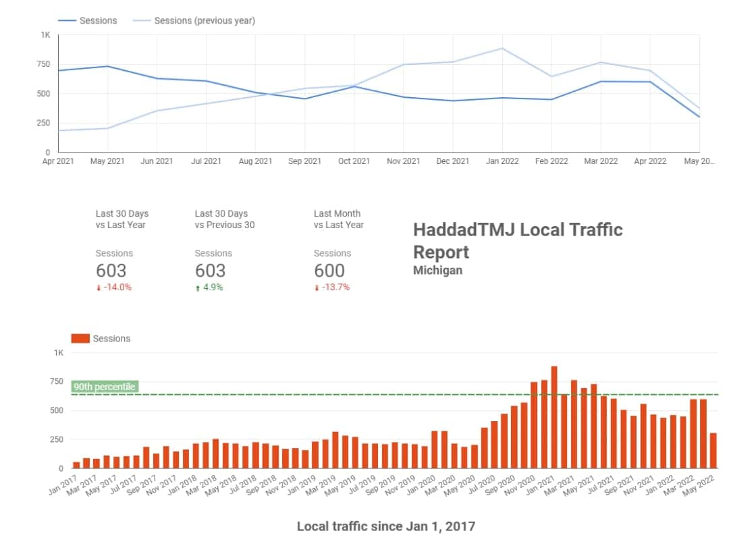
Task: Click the 'May 2021' axis label
Action: point(107,161)
